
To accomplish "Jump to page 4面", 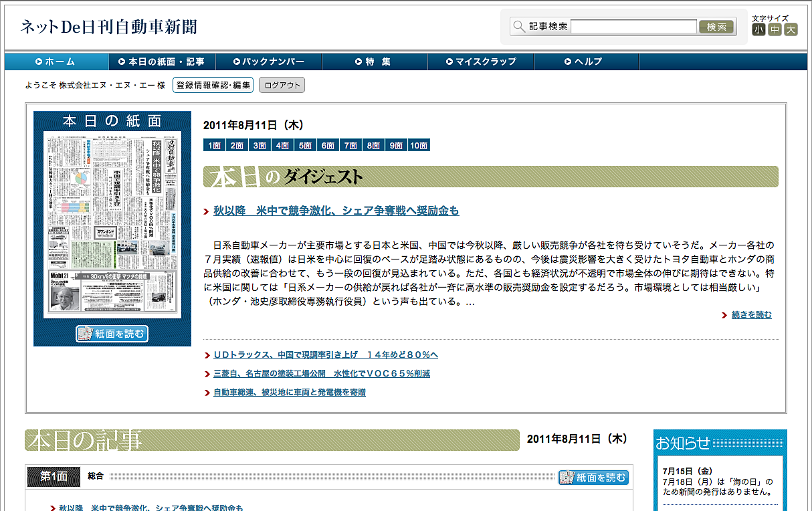I will click(x=282, y=145).
